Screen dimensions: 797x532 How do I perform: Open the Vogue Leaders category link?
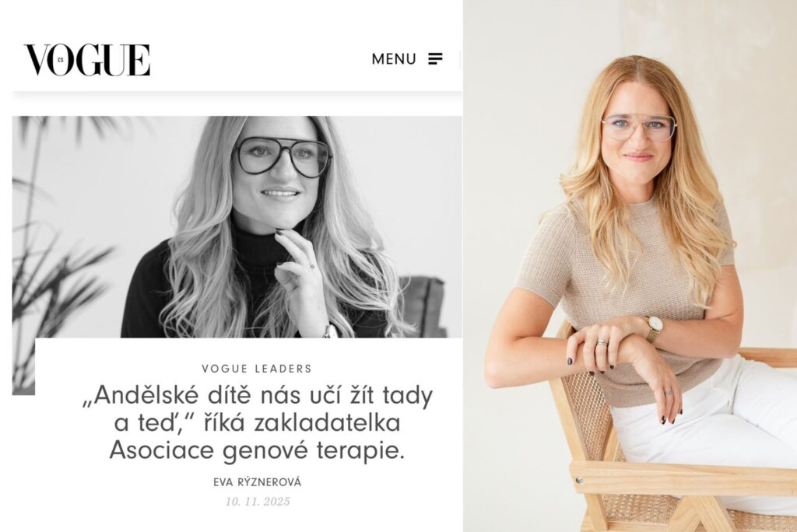click(257, 369)
